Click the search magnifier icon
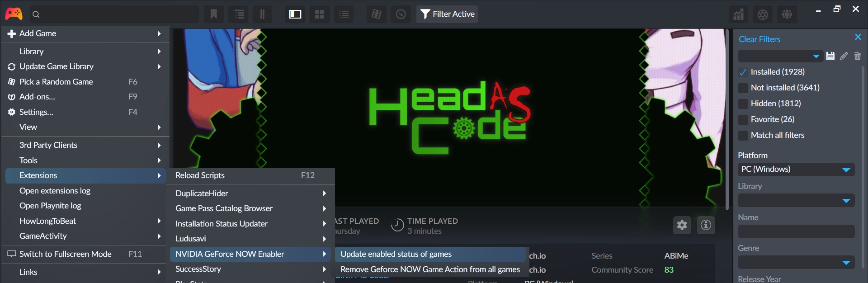 coord(36,14)
